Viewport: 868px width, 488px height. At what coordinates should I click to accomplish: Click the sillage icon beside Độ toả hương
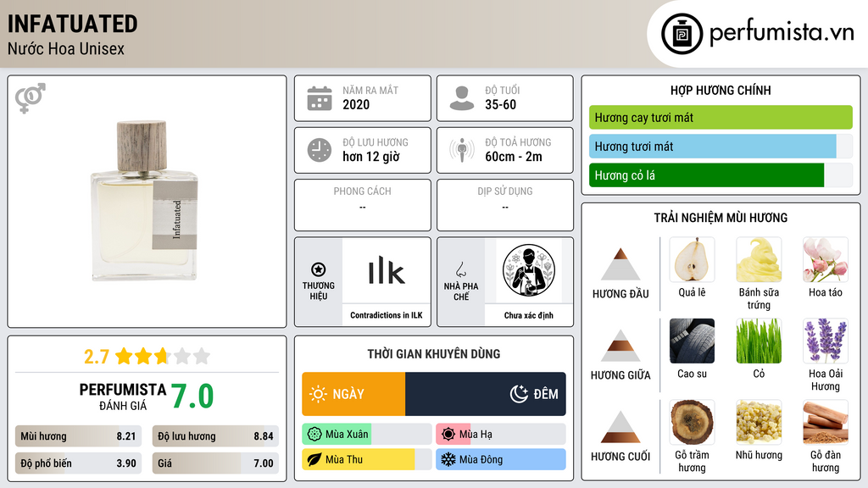462,150
